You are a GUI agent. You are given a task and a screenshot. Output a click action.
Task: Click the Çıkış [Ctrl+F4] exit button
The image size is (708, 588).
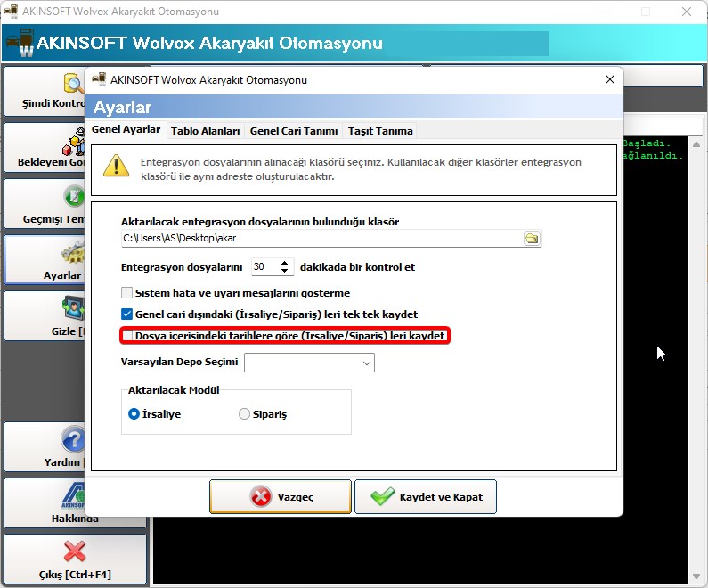(x=75, y=559)
